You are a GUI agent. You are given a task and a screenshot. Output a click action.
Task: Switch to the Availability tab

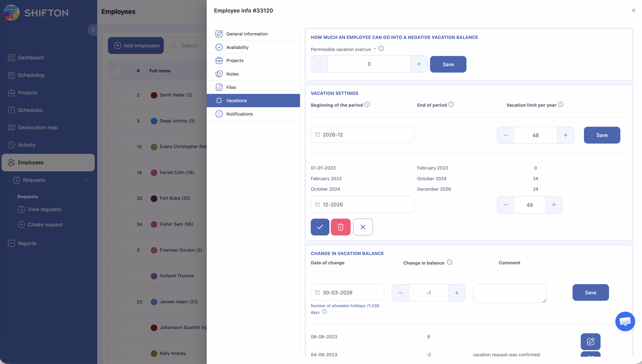237,47
